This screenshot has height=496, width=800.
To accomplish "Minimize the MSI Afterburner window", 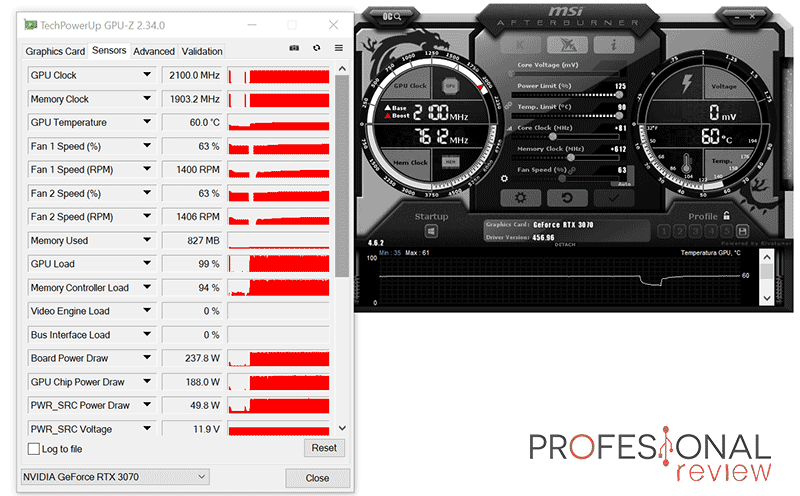I will click(736, 17).
